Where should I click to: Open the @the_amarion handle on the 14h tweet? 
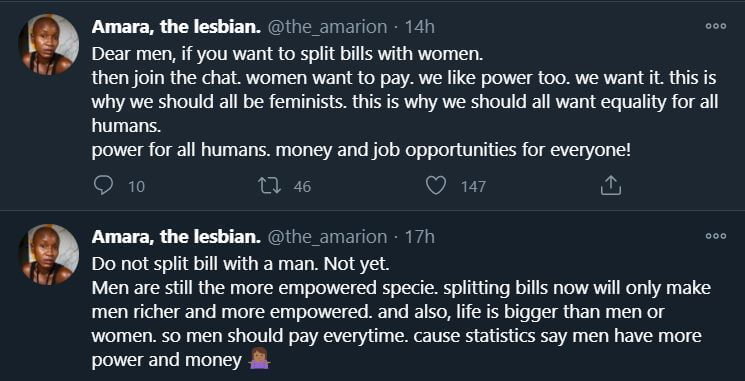[327, 27]
